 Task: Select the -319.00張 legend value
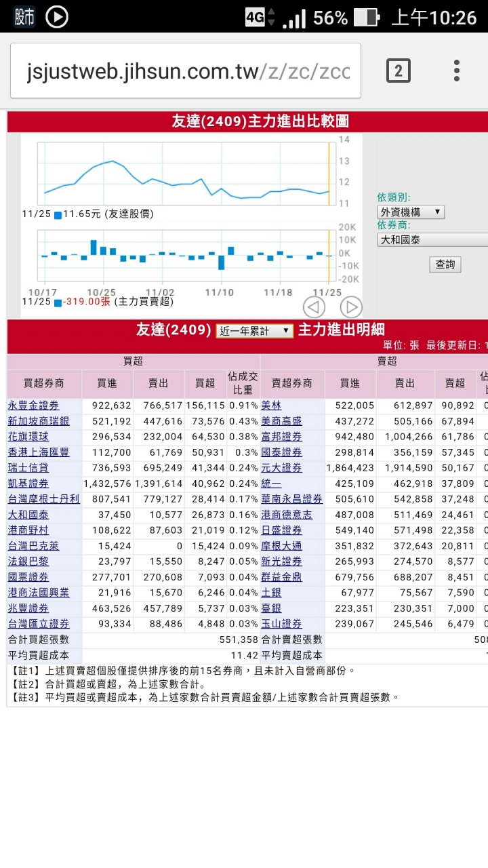click(87, 301)
